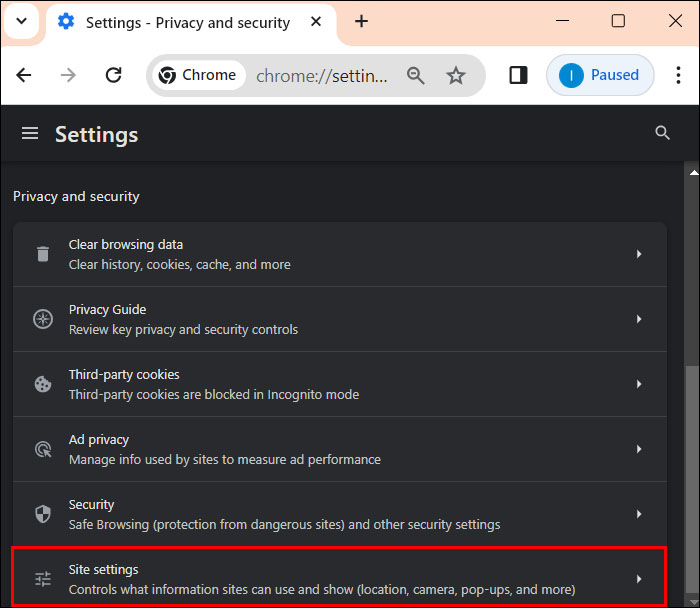Expand Site settings arrow
The height and width of the screenshot is (608, 700).
coord(639,579)
